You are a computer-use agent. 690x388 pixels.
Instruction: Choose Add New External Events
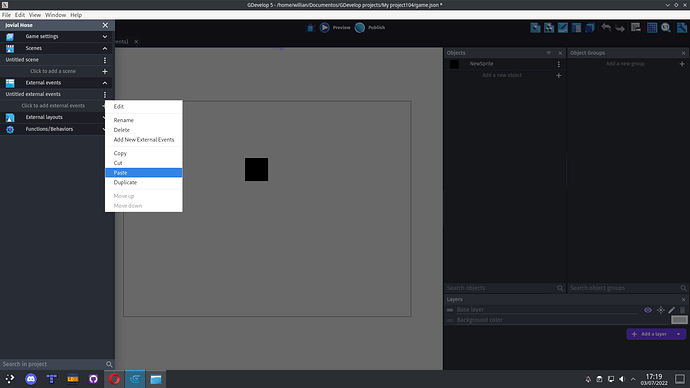[143, 139]
